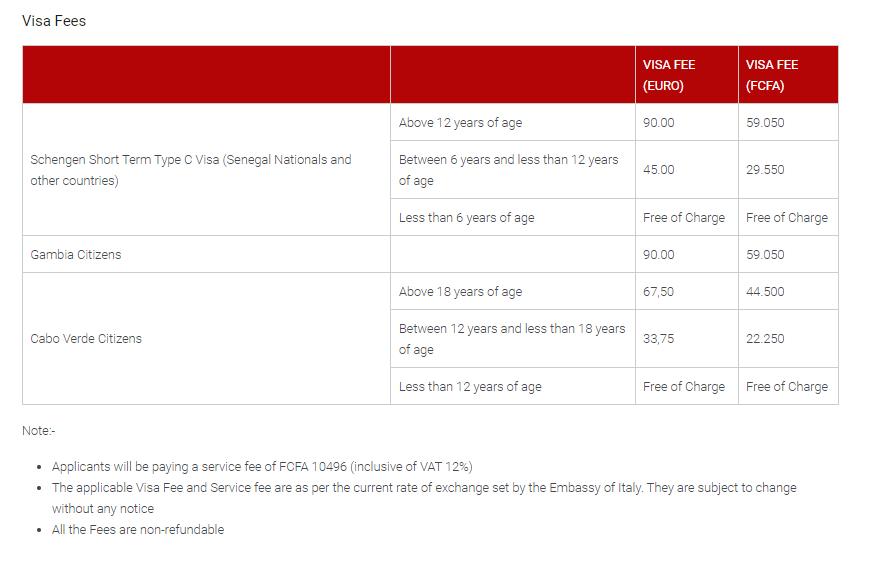Select the VISA FEE (EURO) column header

click(669, 75)
